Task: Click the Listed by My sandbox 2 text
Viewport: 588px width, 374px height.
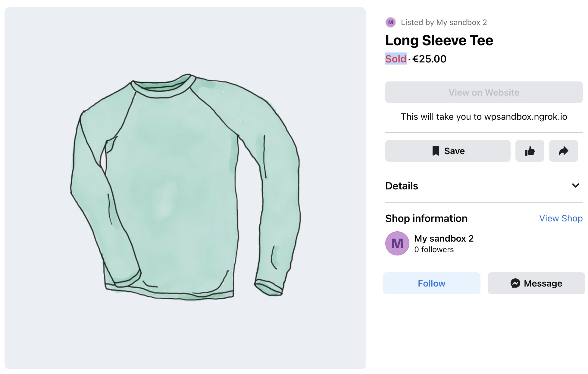Action: point(444,22)
